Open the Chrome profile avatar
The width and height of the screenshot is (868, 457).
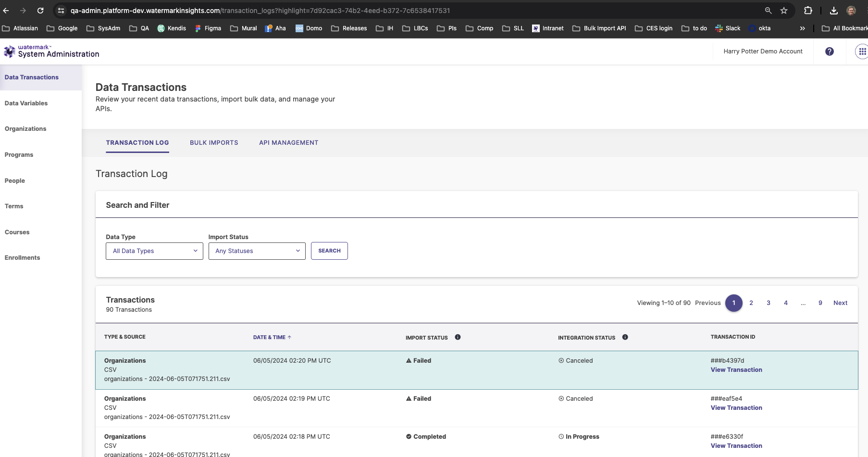click(x=851, y=11)
